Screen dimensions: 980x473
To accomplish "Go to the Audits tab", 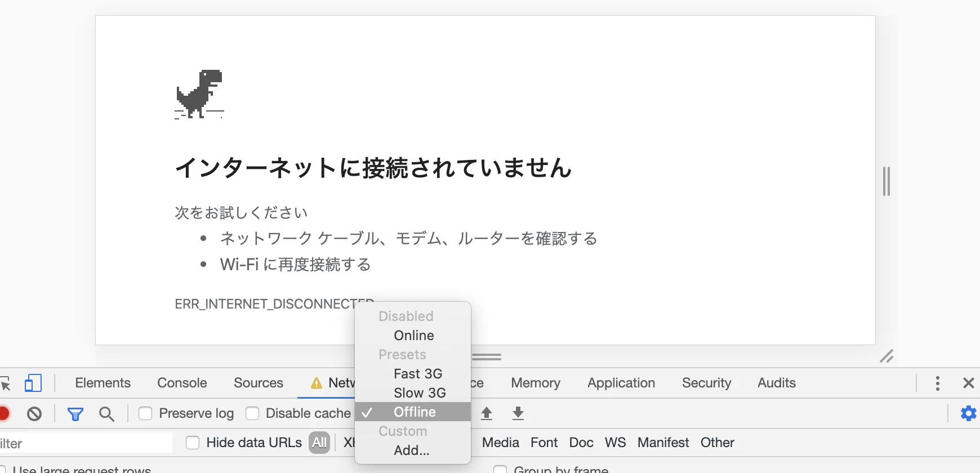I will [x=777, y=383].
